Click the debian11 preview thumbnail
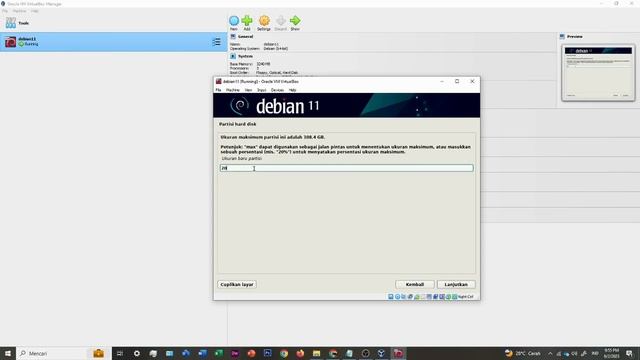This screenshot has height=360, width=640. (598, 73)
